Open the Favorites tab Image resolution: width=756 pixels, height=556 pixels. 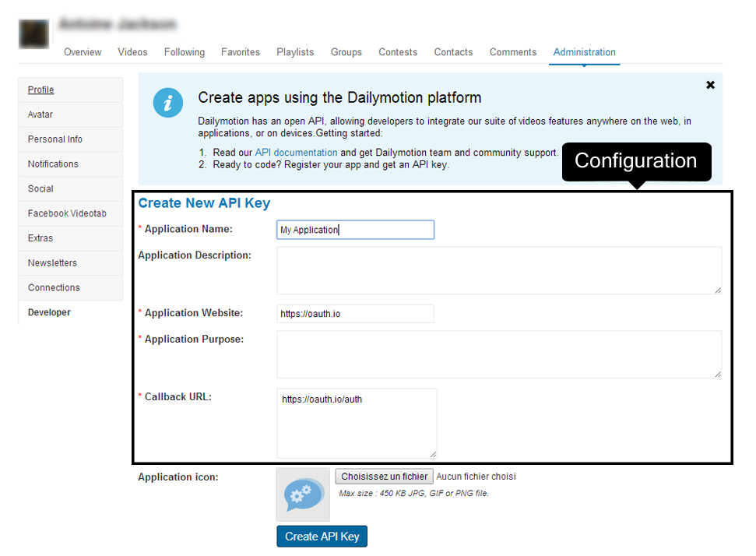pos(241,52)
